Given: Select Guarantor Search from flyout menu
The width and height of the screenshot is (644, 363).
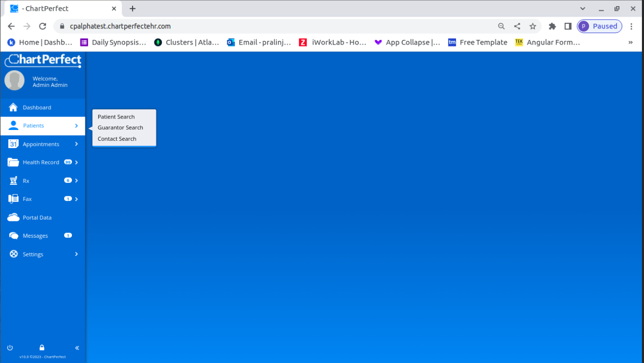Looking at the screenshot, I should click(x=120, y=127).
